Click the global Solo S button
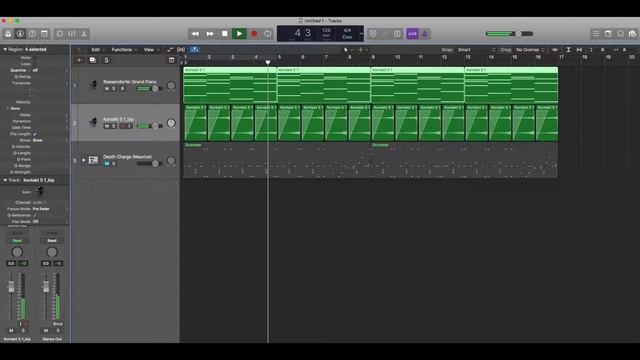This screenshot has width=640, height=360. (x=107, y=60)
